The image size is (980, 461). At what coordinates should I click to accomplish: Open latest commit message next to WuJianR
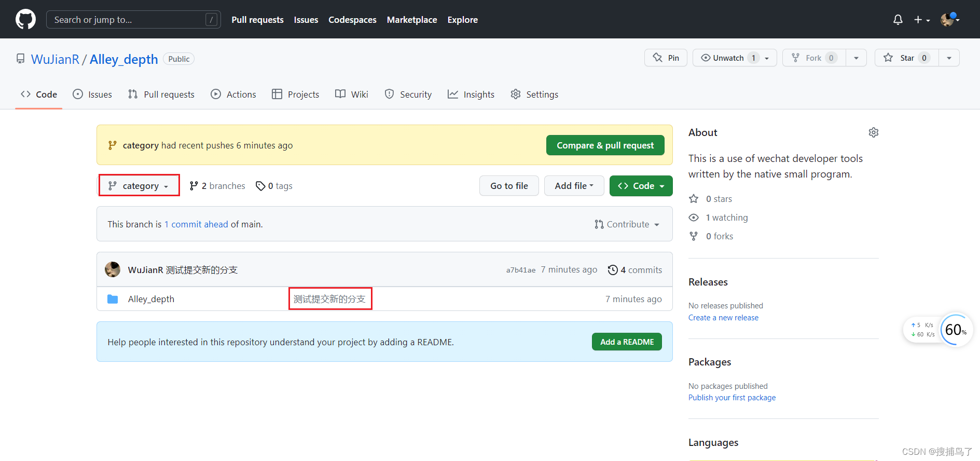[x=202, y=270]
